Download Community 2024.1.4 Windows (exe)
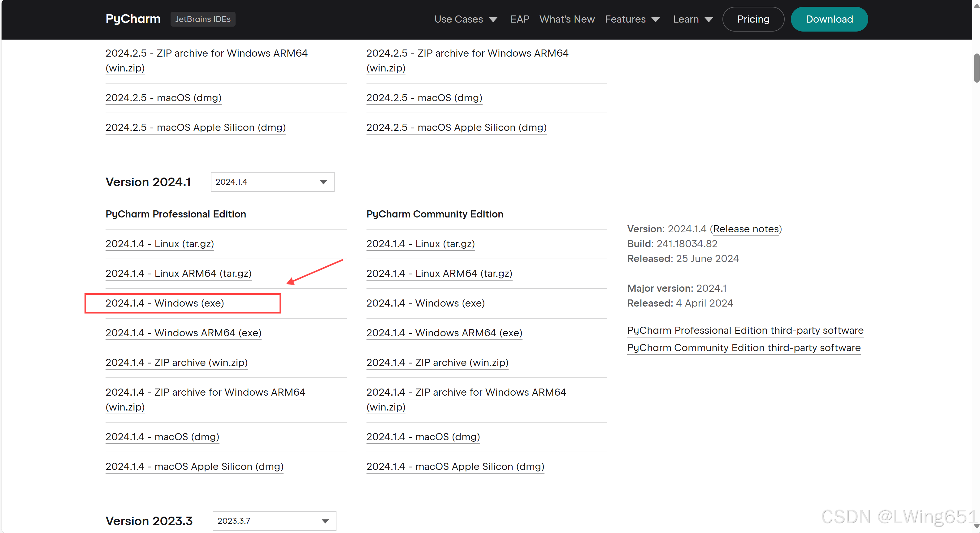Viewport: 980px width, 533px height. (425, 303)
